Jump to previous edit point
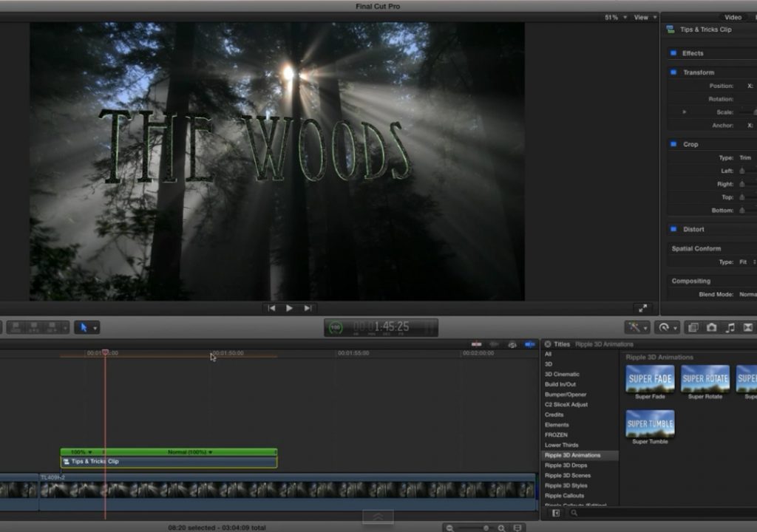This screenshot has width=757, height=532. (271, 308)
